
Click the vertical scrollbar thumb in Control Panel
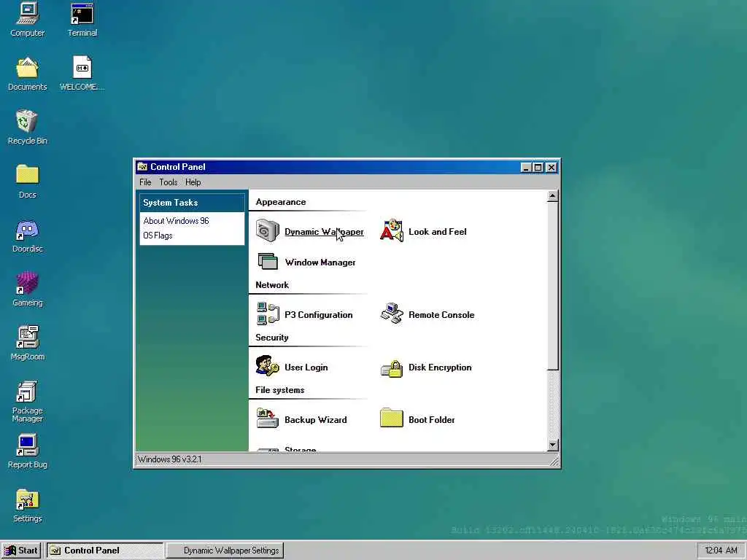click(x=552, y=286)
